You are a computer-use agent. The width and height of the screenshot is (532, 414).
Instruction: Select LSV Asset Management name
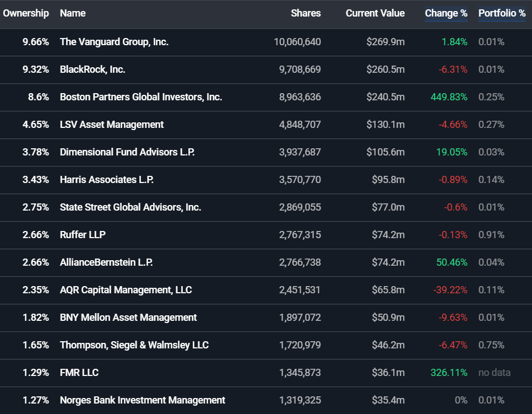(x=112, y=124)
